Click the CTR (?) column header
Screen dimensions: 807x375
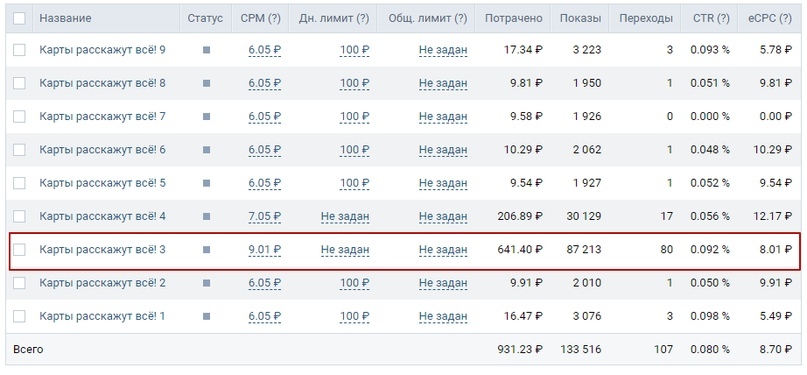(711, 19)
